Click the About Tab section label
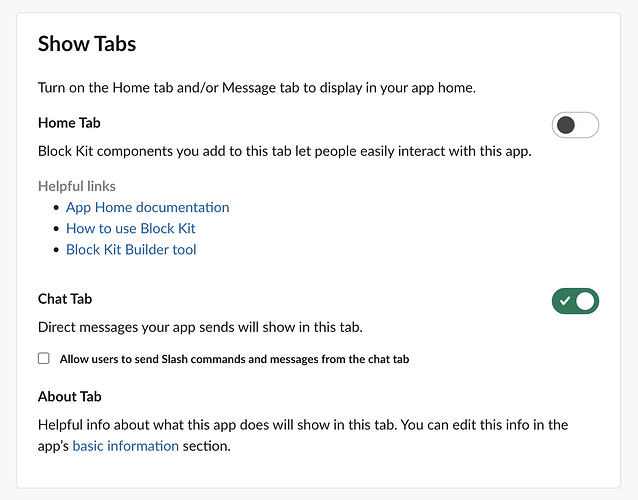This screenshot has height=500, width=638. coord(69,396)
